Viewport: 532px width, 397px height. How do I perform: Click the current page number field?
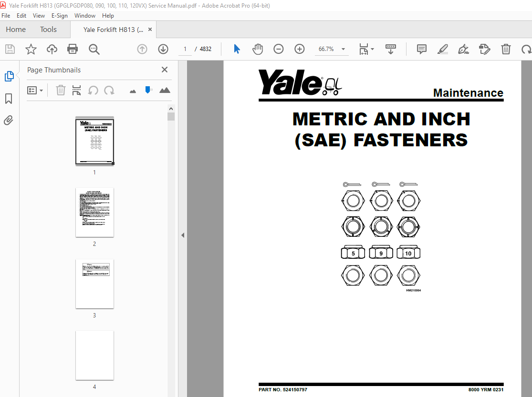click(185, 49)
